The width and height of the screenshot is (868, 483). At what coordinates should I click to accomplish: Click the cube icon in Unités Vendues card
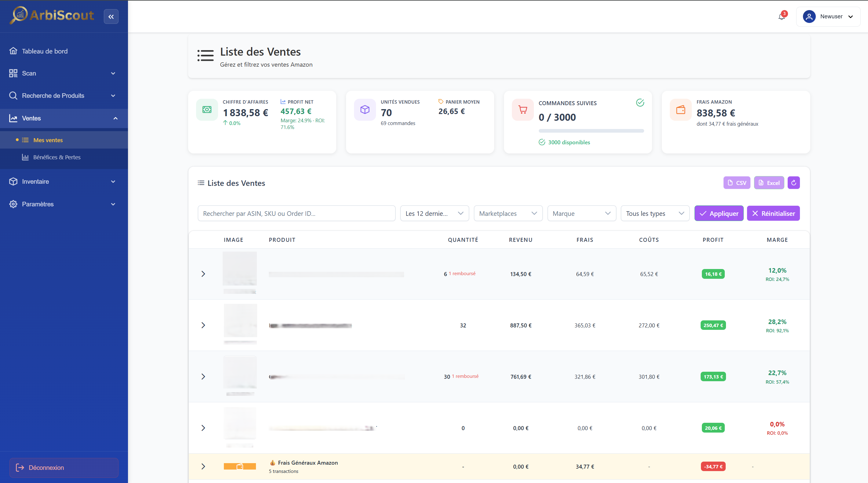pos(365,110)
